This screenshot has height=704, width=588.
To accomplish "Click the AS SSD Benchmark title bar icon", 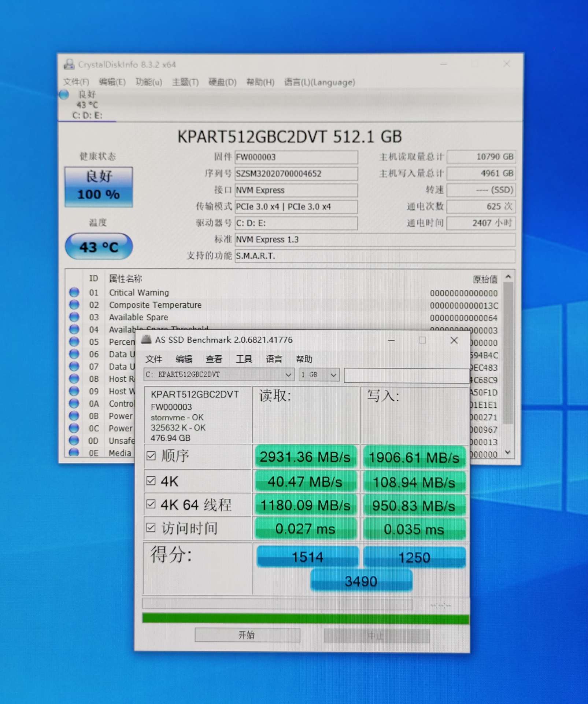I will (147, 340).
